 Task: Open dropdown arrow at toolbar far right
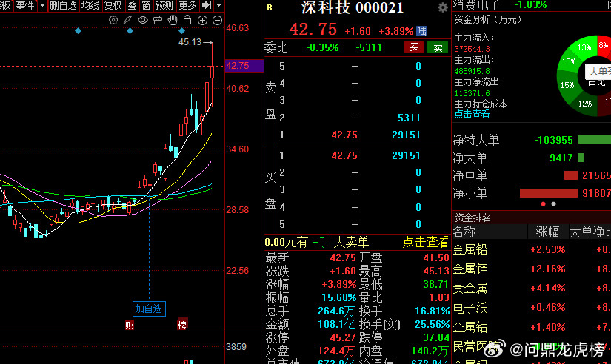coord(219,5)
